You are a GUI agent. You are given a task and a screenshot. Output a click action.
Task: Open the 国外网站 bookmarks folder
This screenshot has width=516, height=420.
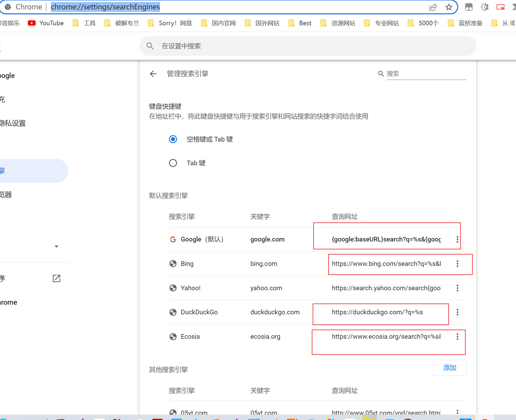click(262, 23)
